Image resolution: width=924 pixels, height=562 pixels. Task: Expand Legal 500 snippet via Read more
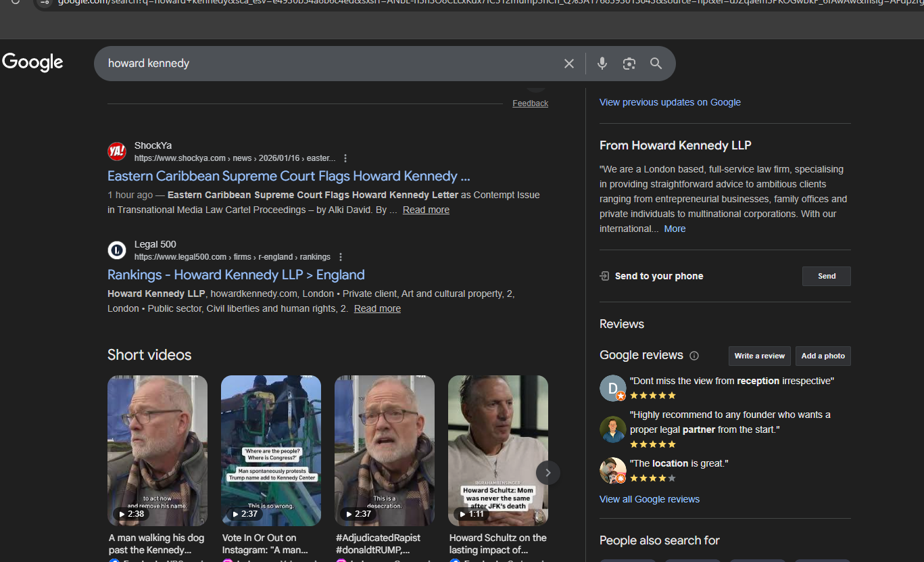tap(377, 308)
